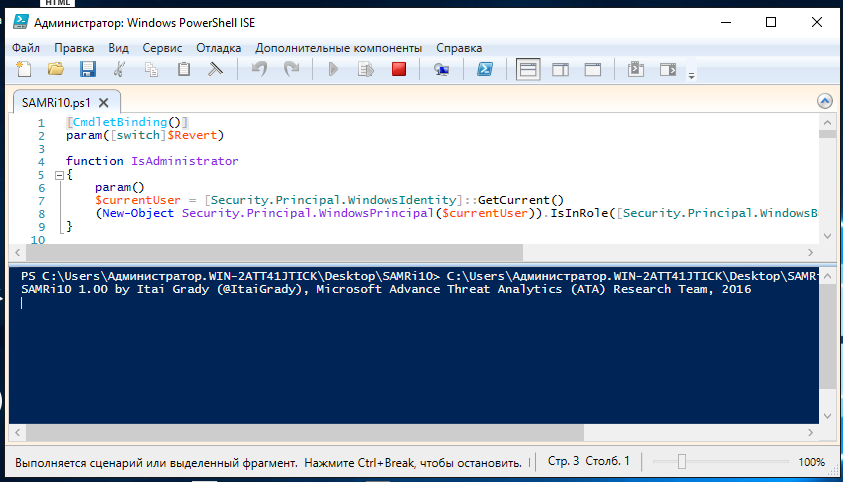Image resolution: width=843 pixels, height=482 pixels.
Task: Cut selection with the scissors icon
Action: pos(119,69)
